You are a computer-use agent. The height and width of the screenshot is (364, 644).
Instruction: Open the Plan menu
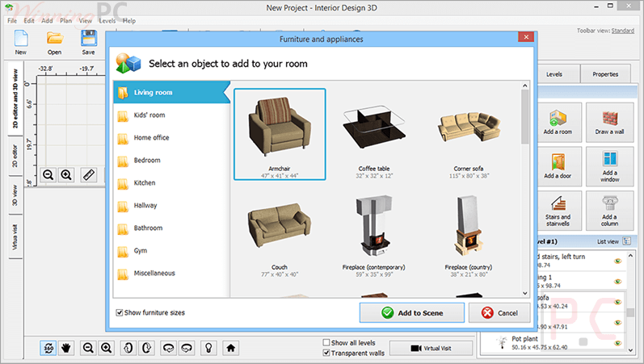[x=65, y=20]
